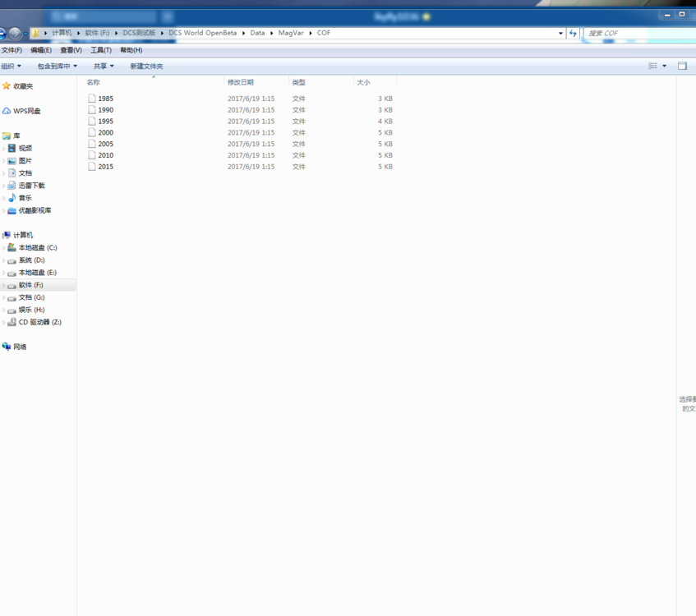Viewport: 696px width, 616px height.
Task: Select the file icon for 1995
Action: [92, 122]
